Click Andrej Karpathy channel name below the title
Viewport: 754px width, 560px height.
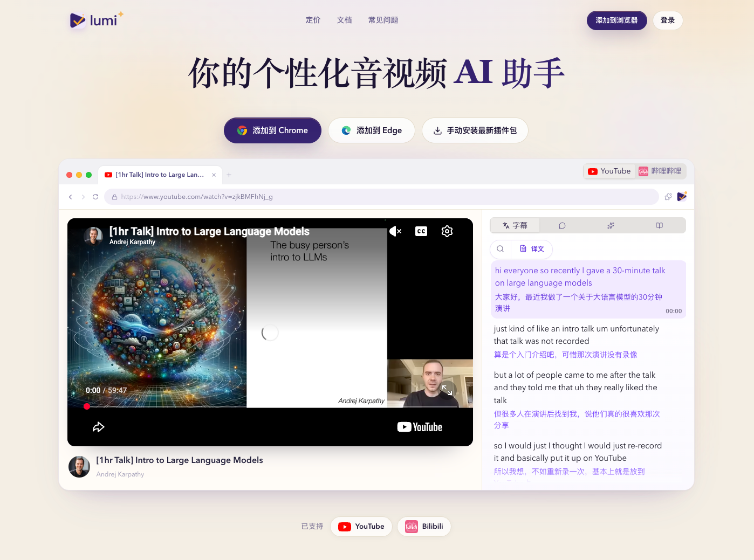tap(120, 474)
